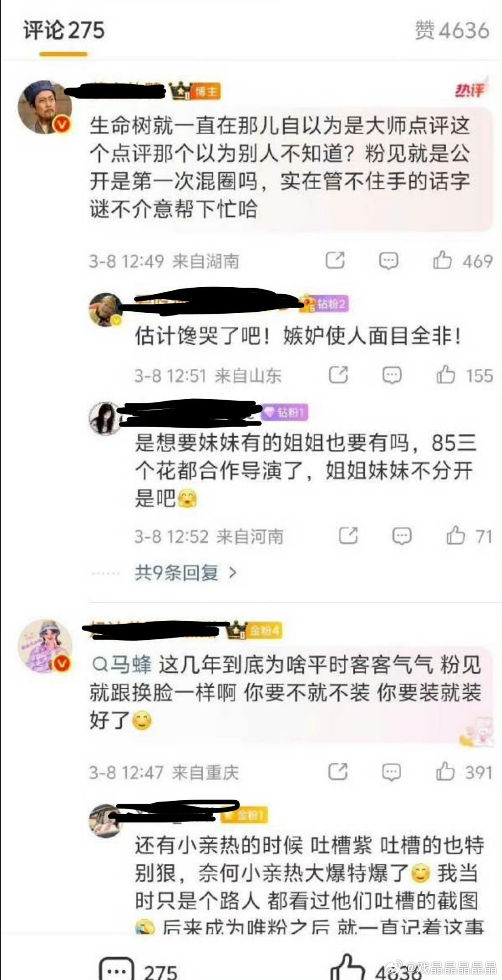Screen dimensions: 502x980
Task: Switch to the 评论 275 tab
Action: pyautogui.click(x=64, y=31)
